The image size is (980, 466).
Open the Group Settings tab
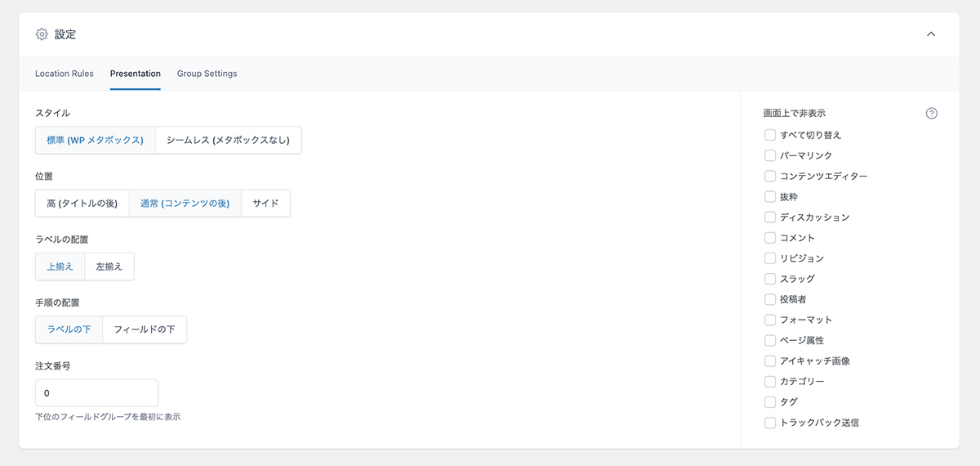click(x=207, y=74)
